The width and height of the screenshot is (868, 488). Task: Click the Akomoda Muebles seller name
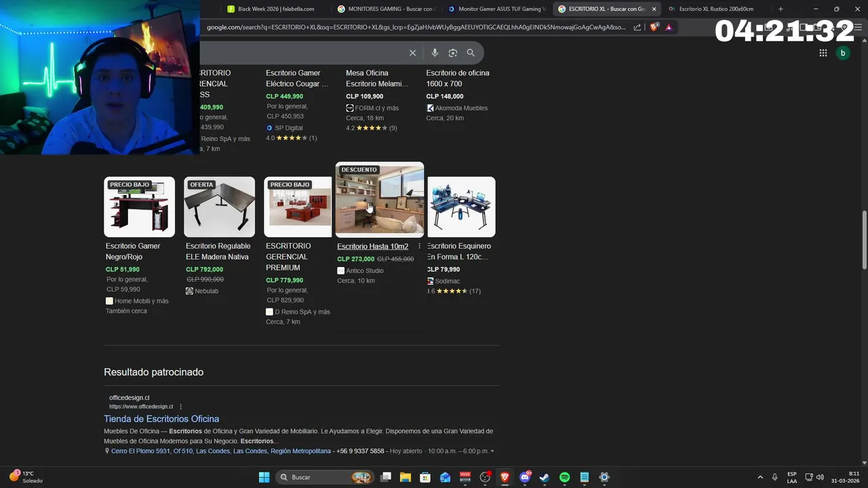tap(461, 108)
